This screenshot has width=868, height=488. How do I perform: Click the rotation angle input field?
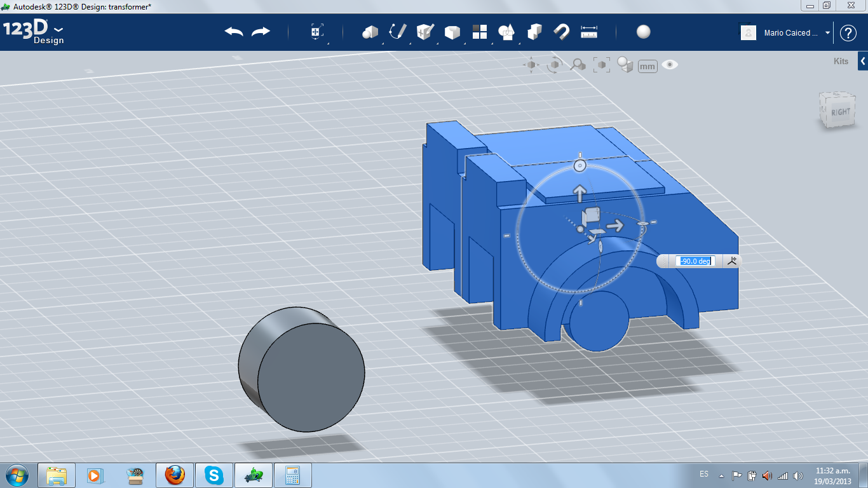coord(696,261)
